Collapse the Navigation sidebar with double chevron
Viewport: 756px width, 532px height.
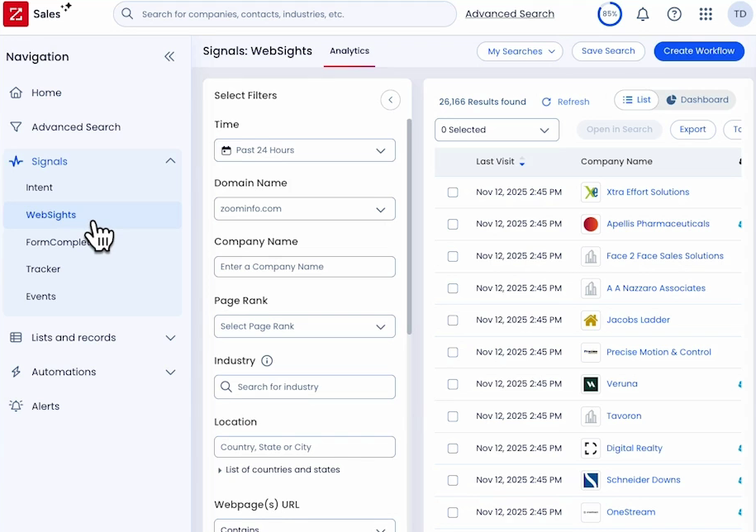(x=169, y=57)
